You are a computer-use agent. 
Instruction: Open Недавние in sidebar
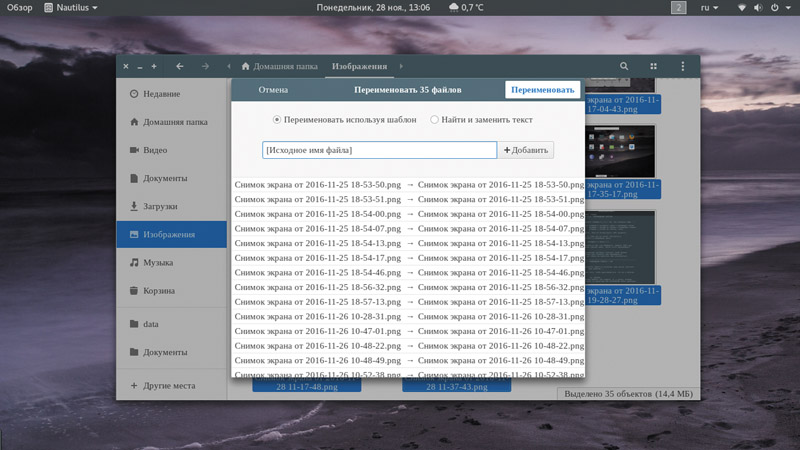[x=171, y=94]
